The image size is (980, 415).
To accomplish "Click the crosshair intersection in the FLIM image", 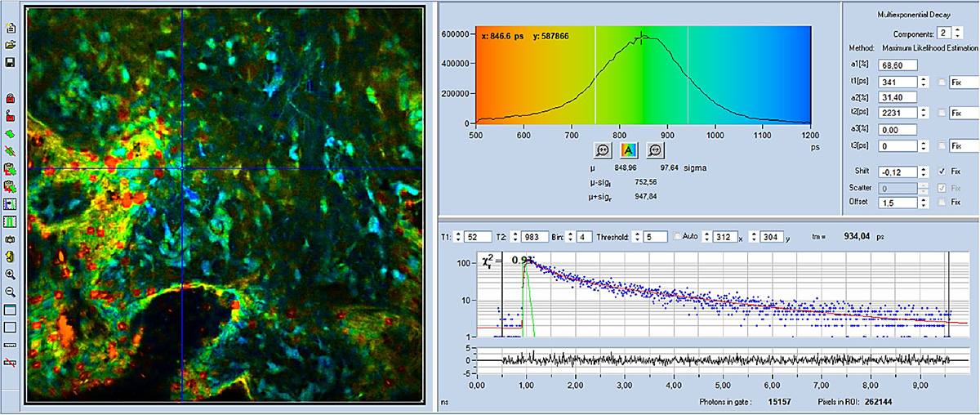I will coord(180,169).
